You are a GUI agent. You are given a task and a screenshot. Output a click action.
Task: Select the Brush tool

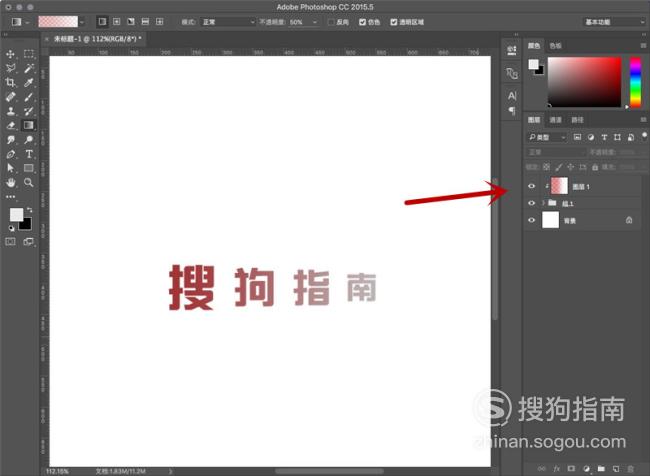pos(29,97)
